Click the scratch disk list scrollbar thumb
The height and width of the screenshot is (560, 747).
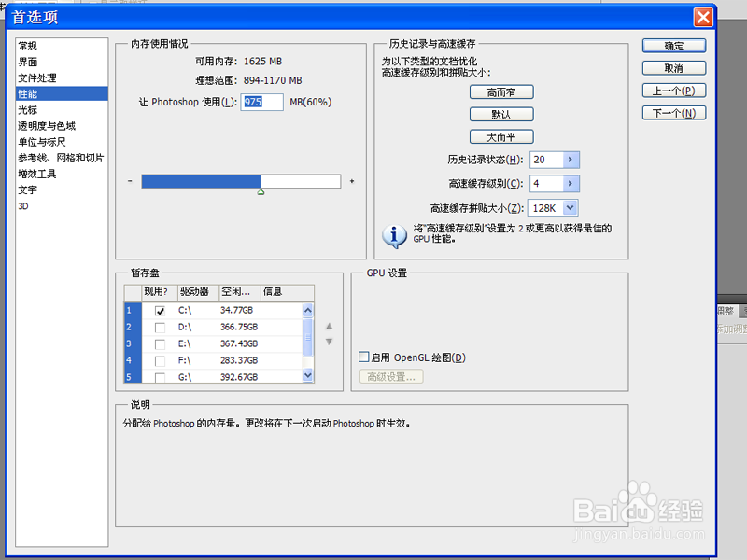308,338
